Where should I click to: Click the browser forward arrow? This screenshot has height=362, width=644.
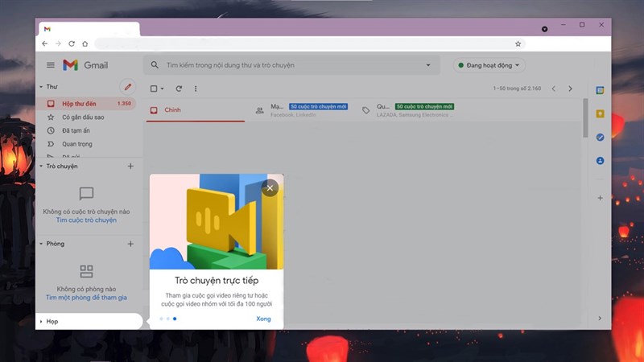click(x=58, y=43)
